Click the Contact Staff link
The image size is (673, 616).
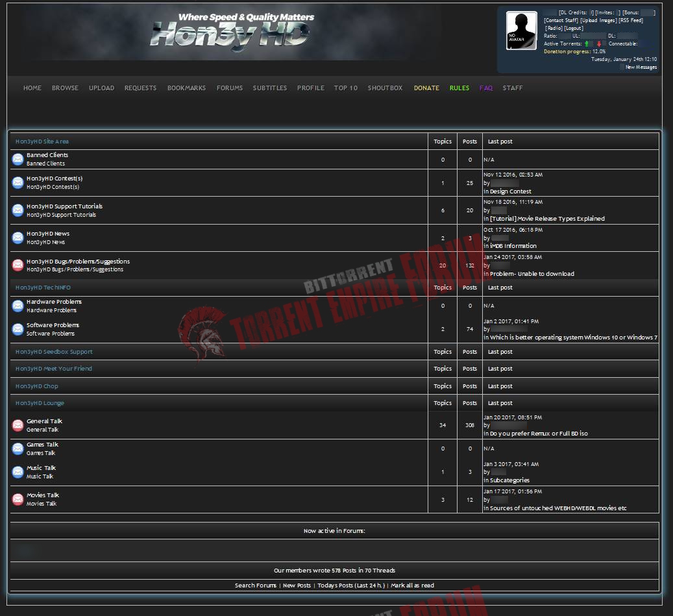(561, 21)
